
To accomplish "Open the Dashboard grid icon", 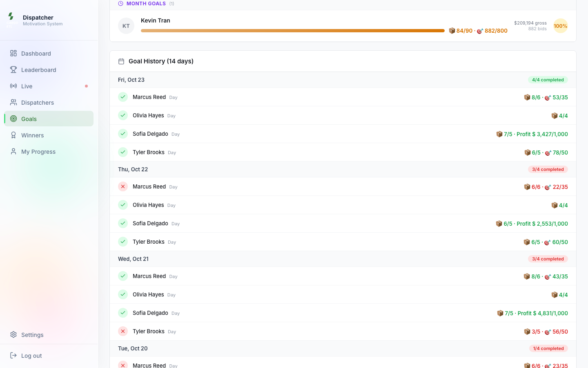I will point(13,53).
